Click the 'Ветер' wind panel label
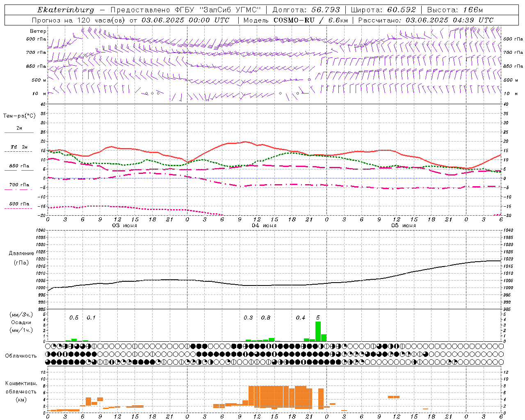 [x=38, y=31]
